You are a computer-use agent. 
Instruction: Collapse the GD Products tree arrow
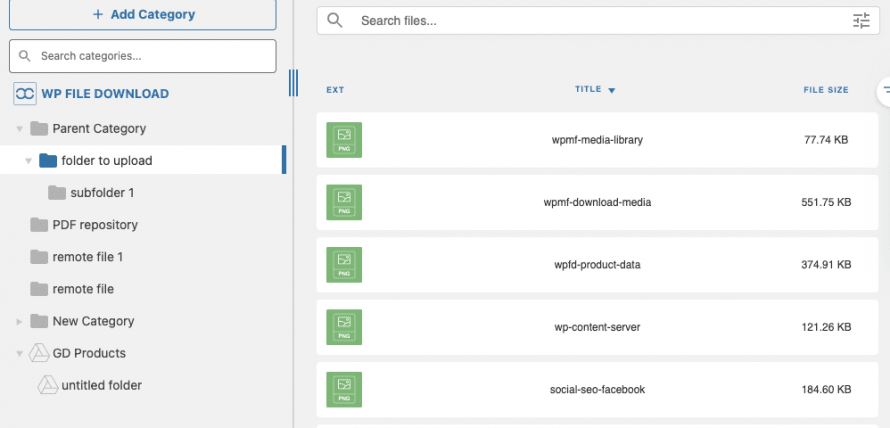[x=20, y=354]
